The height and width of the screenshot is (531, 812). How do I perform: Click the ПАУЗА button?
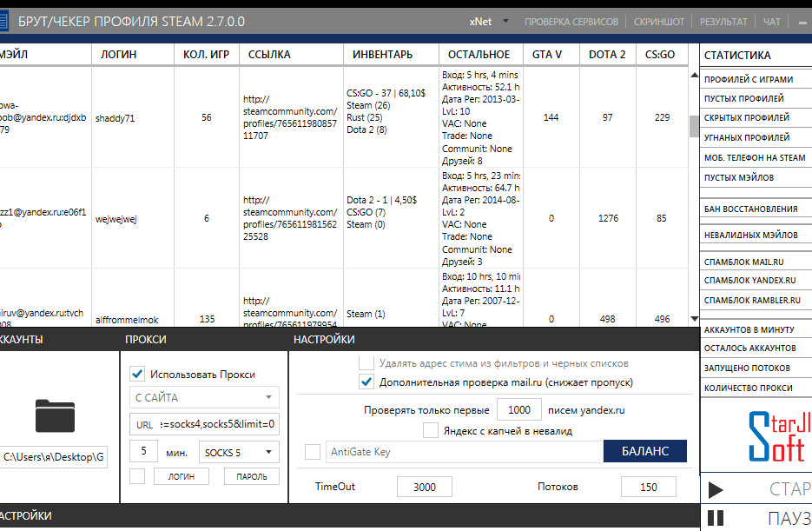[x=756, y=518]
